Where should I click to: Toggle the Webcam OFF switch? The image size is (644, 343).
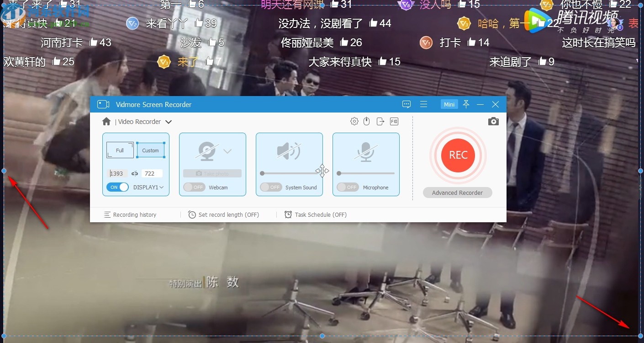coord(194,187)
